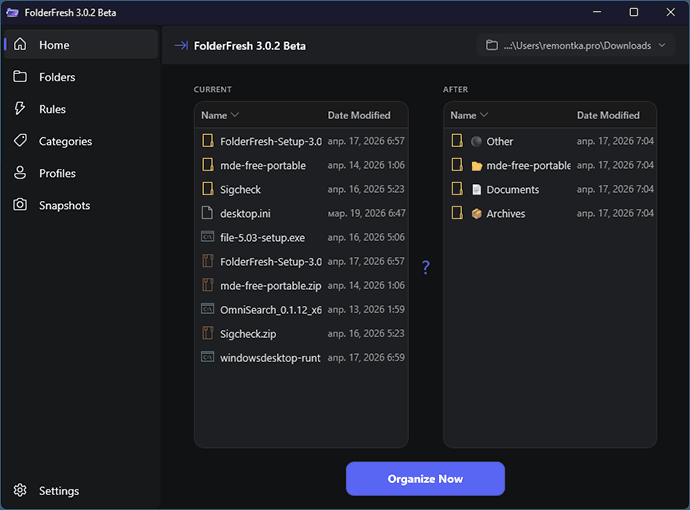This screenshot has width=690, height=510.
Task: Click the Categories tag icon
Action: (20, 141)
